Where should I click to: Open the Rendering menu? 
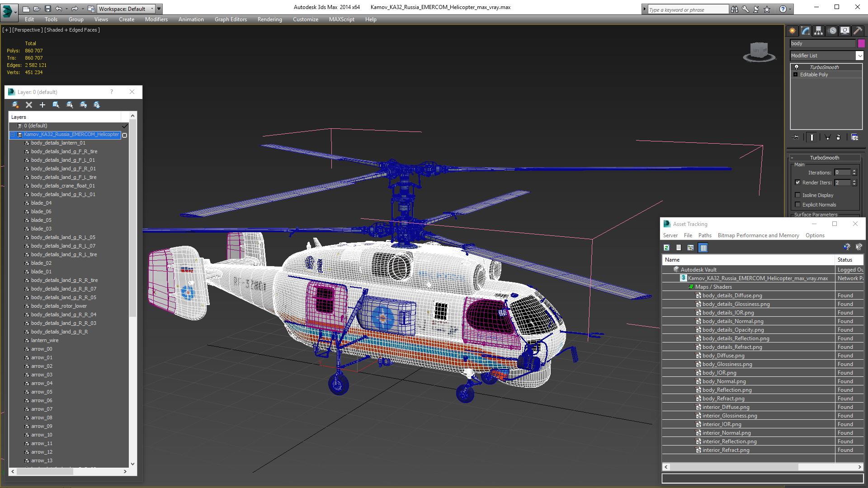click(269, 19)
